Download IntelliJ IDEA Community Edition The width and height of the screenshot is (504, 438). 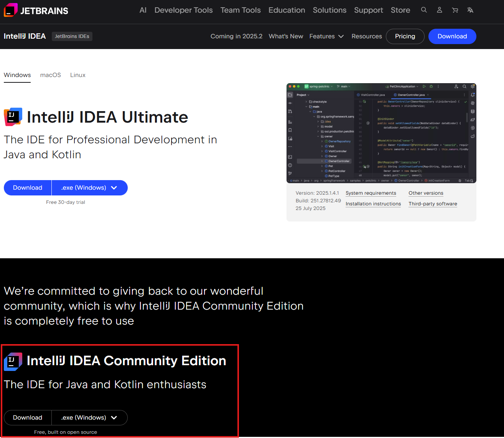(28, 418)
